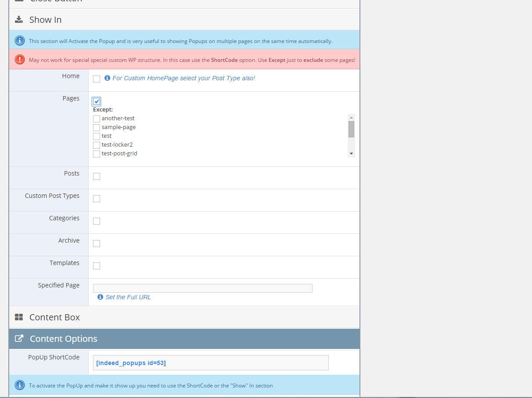Screen dimensions: 532x398
Task: Click the Show In download icon
Action: coord(19,20)
